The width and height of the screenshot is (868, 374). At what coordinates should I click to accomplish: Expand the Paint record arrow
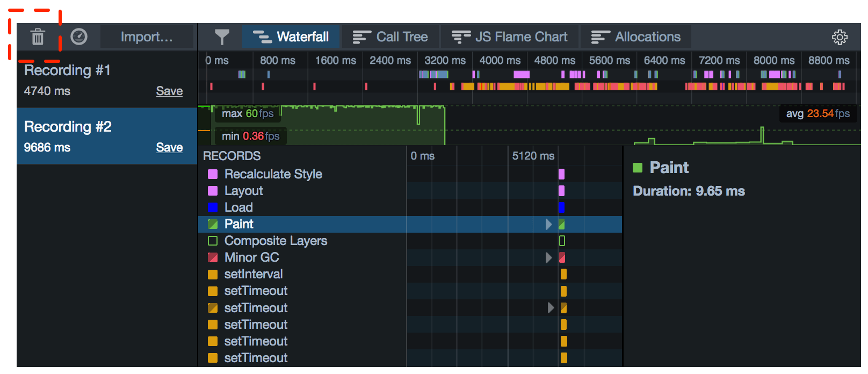click(x=548, y=225)
